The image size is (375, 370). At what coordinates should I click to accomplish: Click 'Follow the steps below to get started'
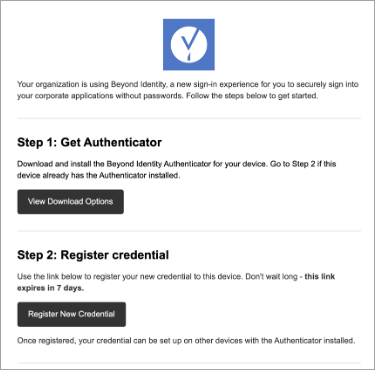[x=252, y=96]
